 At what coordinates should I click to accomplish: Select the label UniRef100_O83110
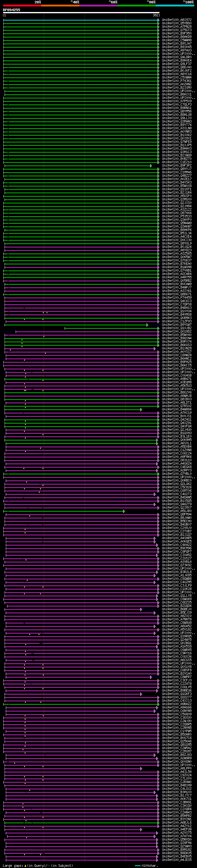point(177,460)
